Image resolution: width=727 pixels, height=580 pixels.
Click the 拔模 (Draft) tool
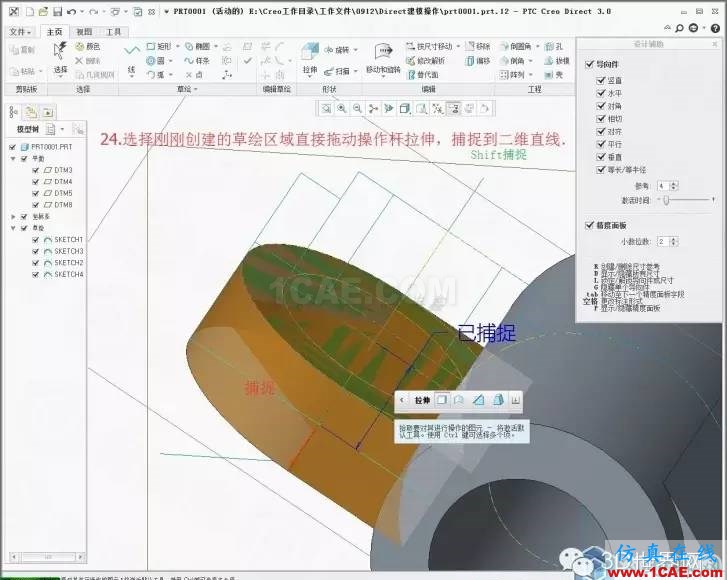tap(557, 61)
